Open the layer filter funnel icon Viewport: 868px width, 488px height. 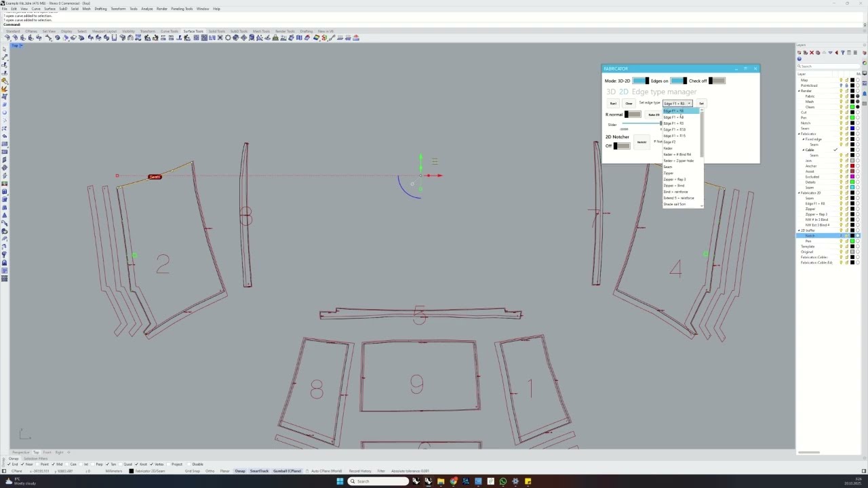point(843,53)
